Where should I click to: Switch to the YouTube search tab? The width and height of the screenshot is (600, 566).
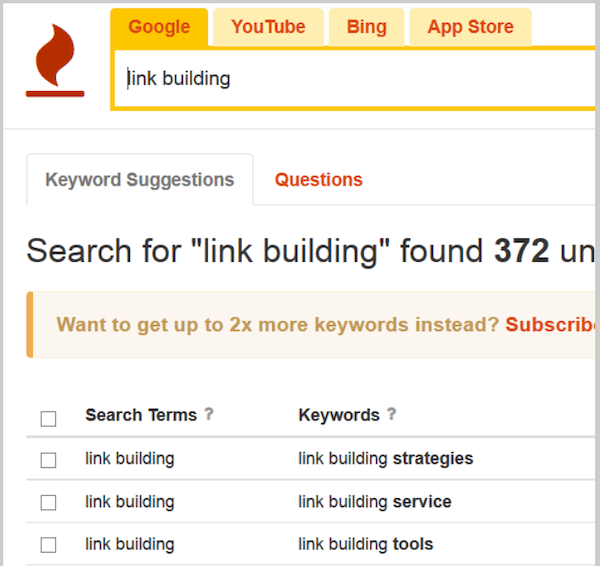(268, 27)
